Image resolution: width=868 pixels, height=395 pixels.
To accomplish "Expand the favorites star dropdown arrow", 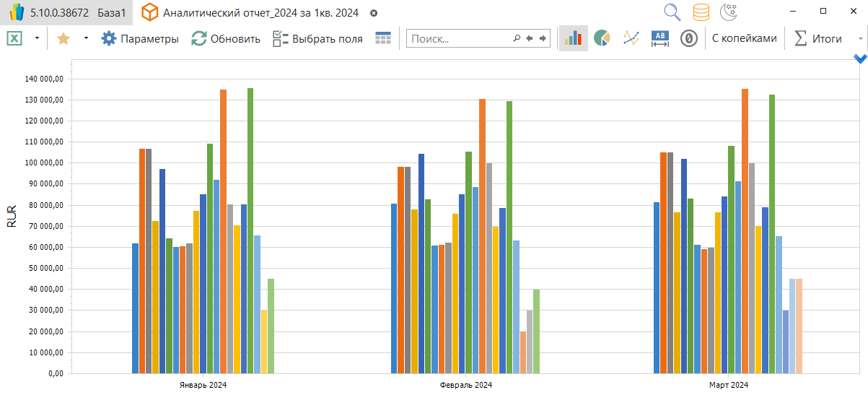I will (86, 38).
